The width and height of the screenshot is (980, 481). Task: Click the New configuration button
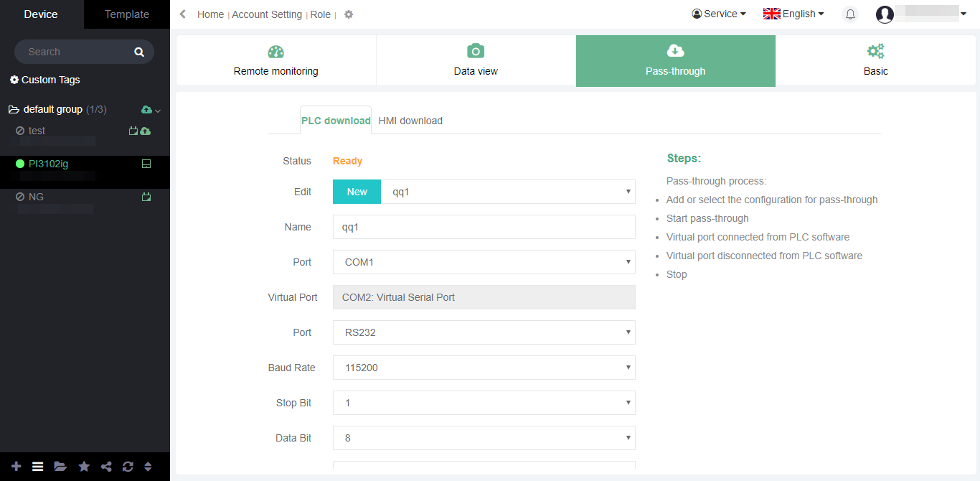coord(357,192)
